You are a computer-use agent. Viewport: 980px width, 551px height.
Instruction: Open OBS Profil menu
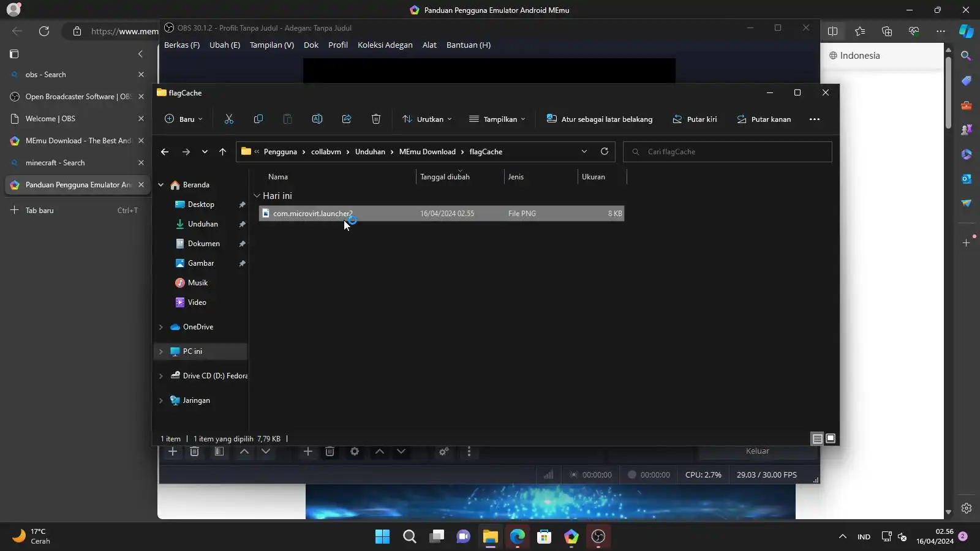click(x=338, y=45)
